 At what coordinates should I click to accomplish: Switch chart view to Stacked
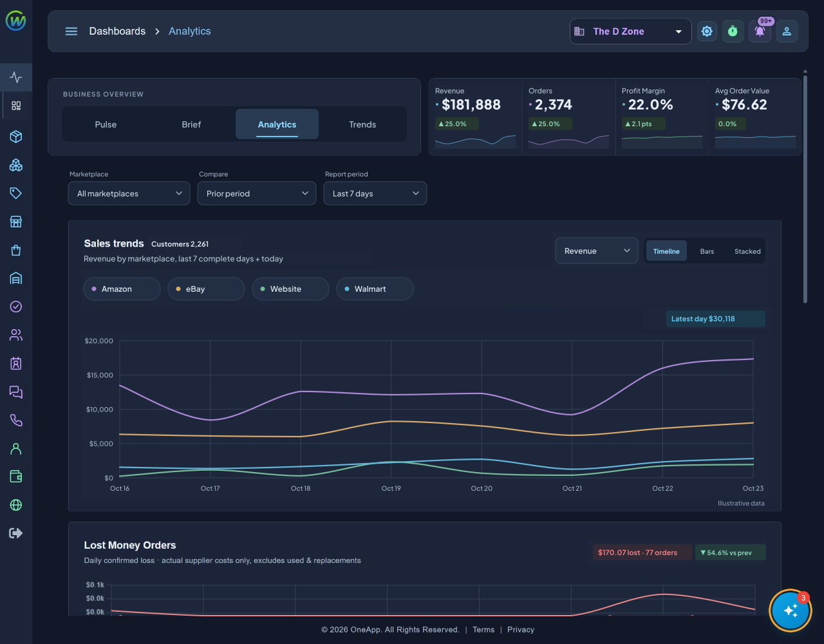747,251
